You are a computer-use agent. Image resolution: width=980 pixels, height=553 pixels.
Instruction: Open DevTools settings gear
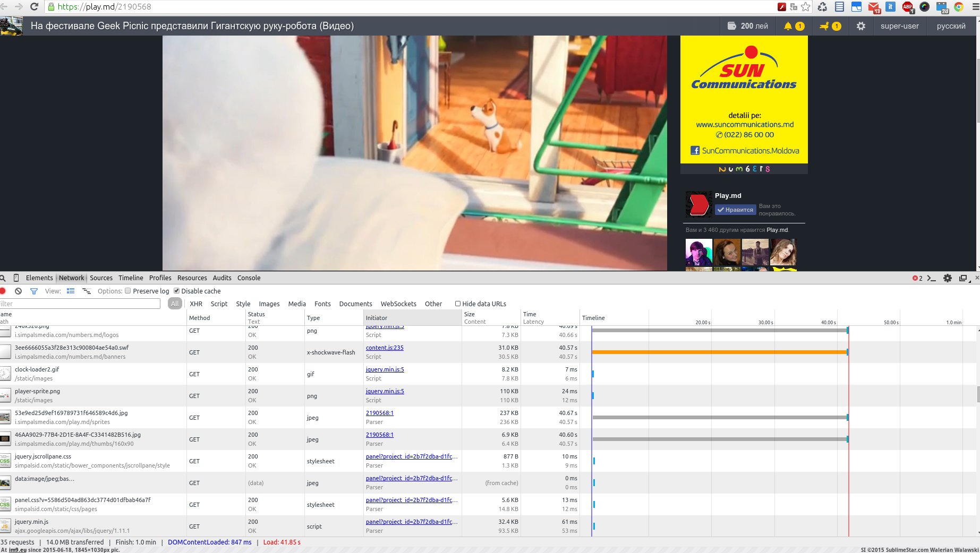pyautogui.click(x=947, y=278)
